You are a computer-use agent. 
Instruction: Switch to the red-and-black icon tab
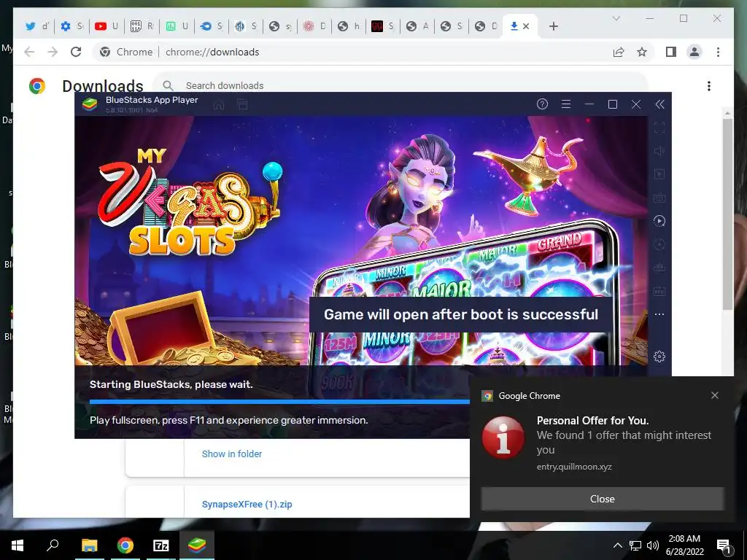(x=382, y=26)
